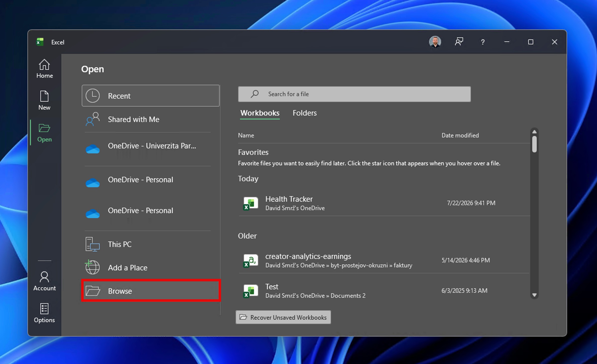The width and height of the screenshot is (597, 364).
Task: Click the Older section heading
Action: [x=247, y=236]
